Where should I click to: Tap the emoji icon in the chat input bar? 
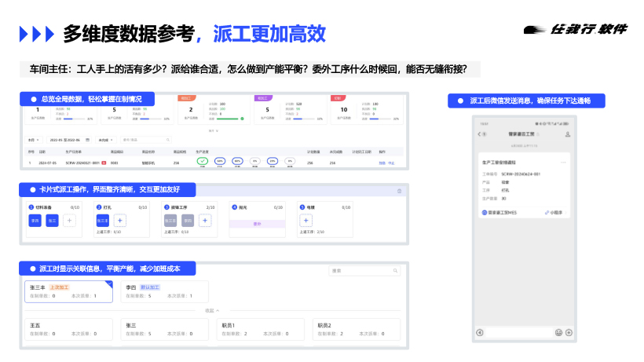[x=558, y=332]
